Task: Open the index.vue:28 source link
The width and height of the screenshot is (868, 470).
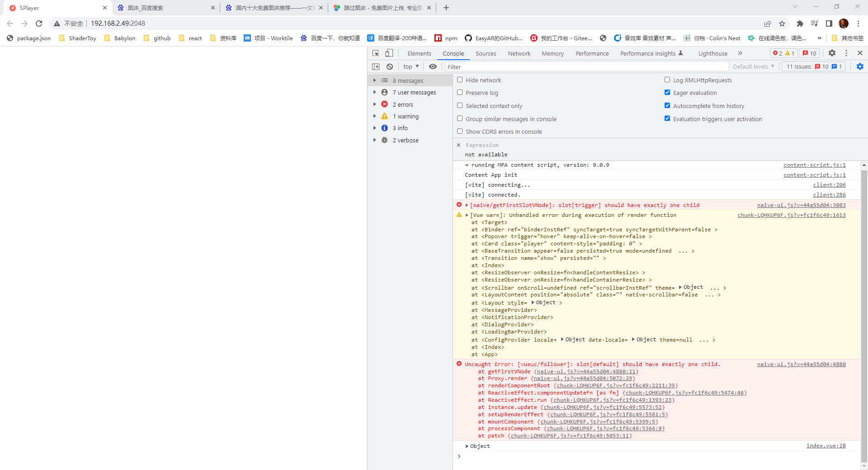Action: tap(826, 446)
